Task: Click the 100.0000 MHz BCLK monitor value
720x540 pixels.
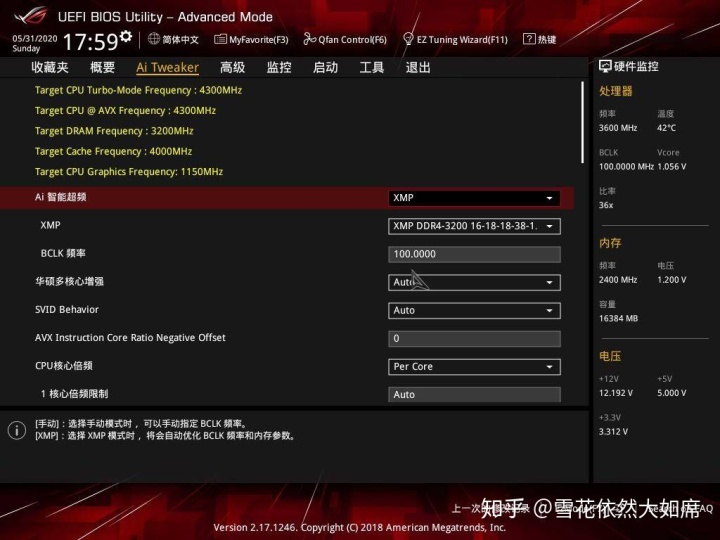Action: pos(626,167)
